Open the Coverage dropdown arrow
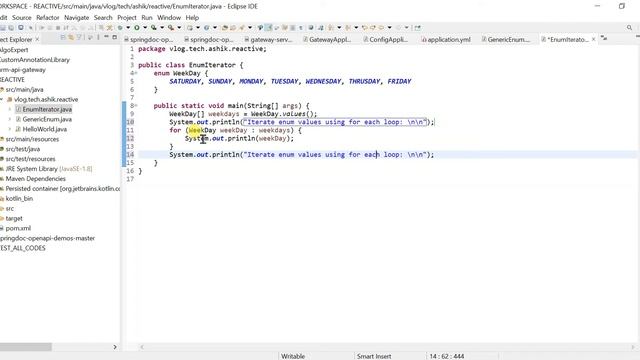 coord(162,28)
